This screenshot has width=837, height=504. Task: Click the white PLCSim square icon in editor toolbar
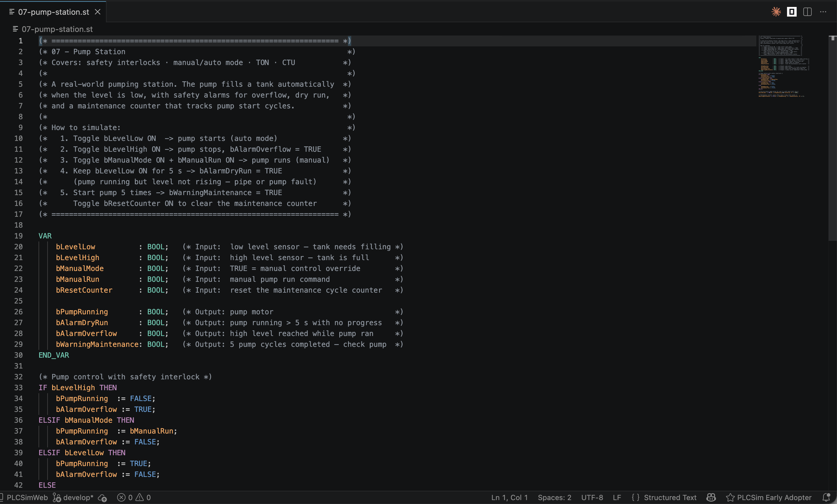click(792, 12)
